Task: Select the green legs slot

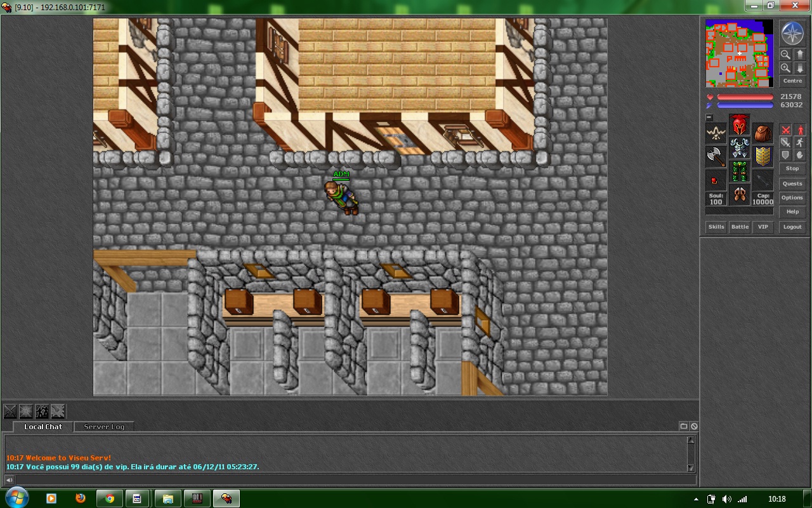Action: pyautogui.click(x=740, y=171)
